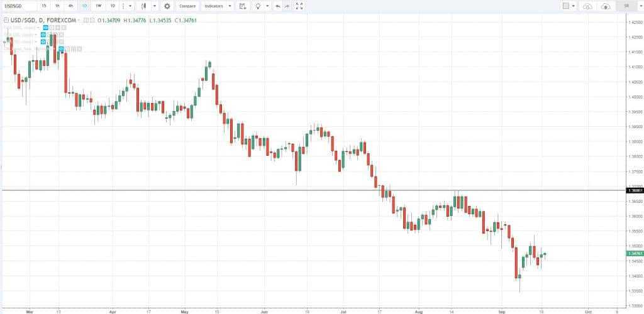Toggle fullscreen mode icon
Viewport: 644px width, 314px height.
pos(299,6)
